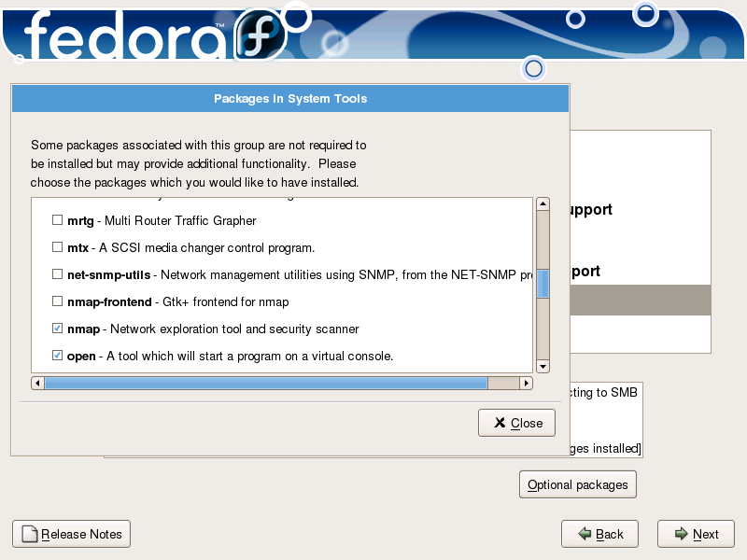Click the green arrow icon on Next
Viewport: 747px width, 560px height.
point(682,534)
